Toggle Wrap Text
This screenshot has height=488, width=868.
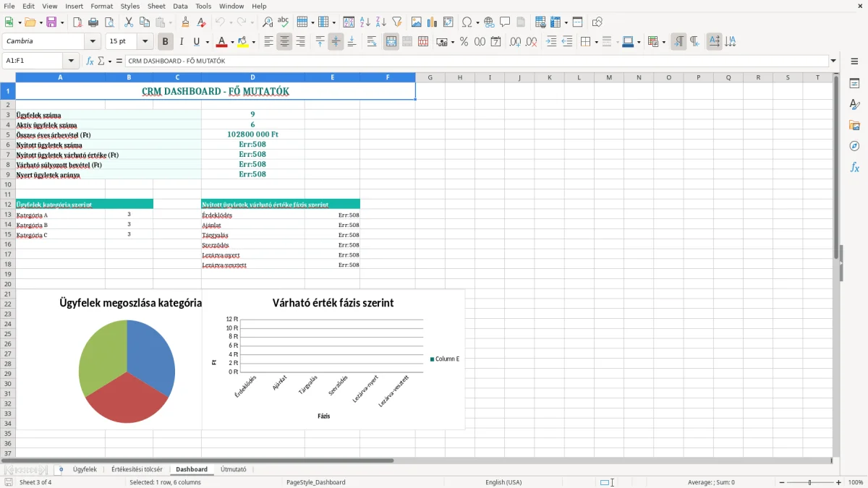pyautogui.click(x=372, y=42)
